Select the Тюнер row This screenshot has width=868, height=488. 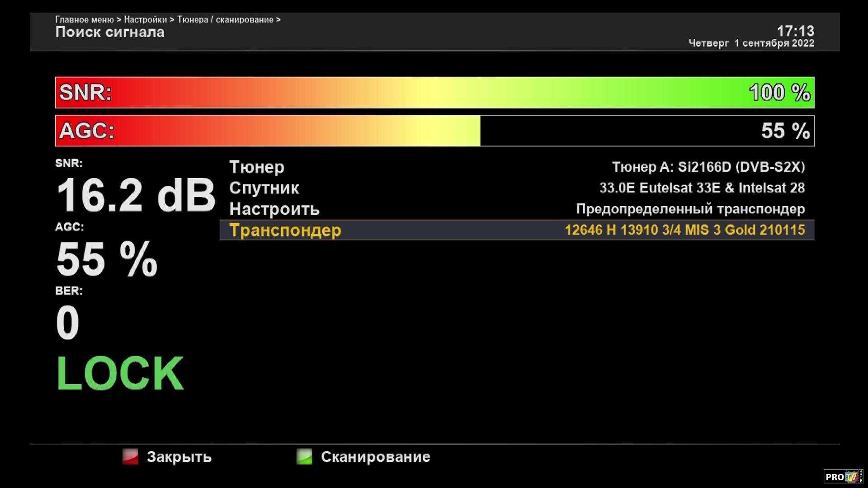click(257, 167)
